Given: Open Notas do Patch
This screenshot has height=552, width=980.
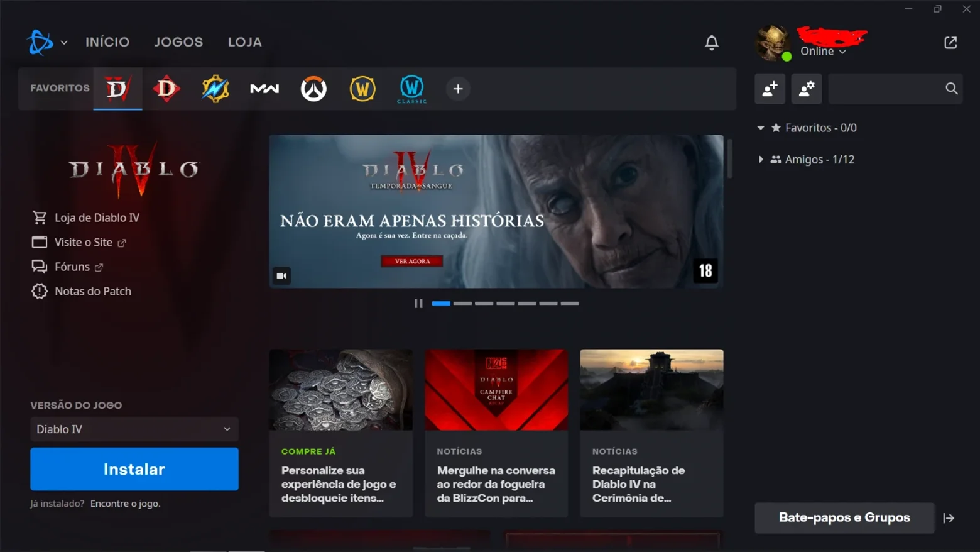Looking at the screenshot, I should coord(93,291).
